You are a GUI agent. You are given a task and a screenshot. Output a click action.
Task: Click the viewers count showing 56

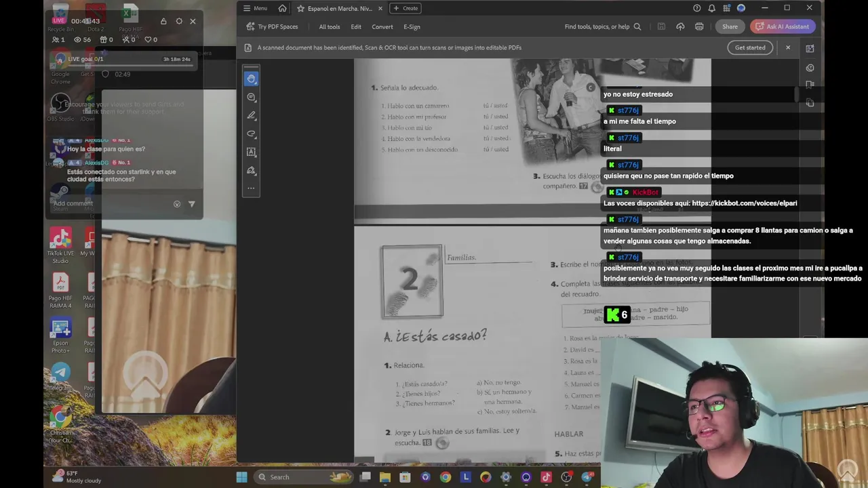click(x=82, y=39)
